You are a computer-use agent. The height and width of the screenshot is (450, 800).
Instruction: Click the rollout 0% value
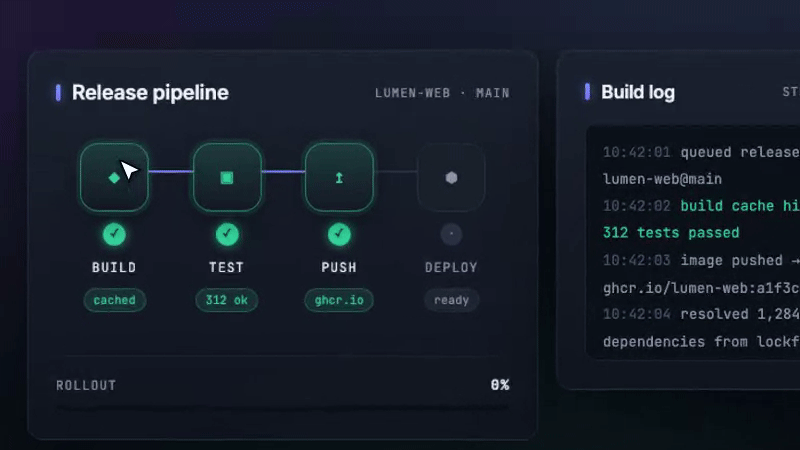[x=500, y=385]
